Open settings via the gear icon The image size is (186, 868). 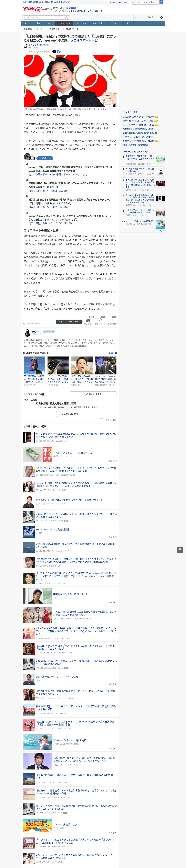pos(161,18)
